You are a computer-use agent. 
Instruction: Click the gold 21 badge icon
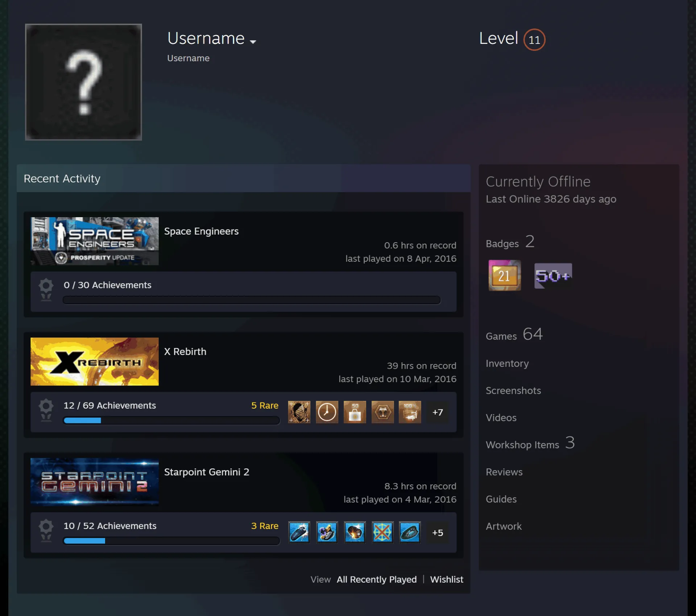tap(505, 276)
